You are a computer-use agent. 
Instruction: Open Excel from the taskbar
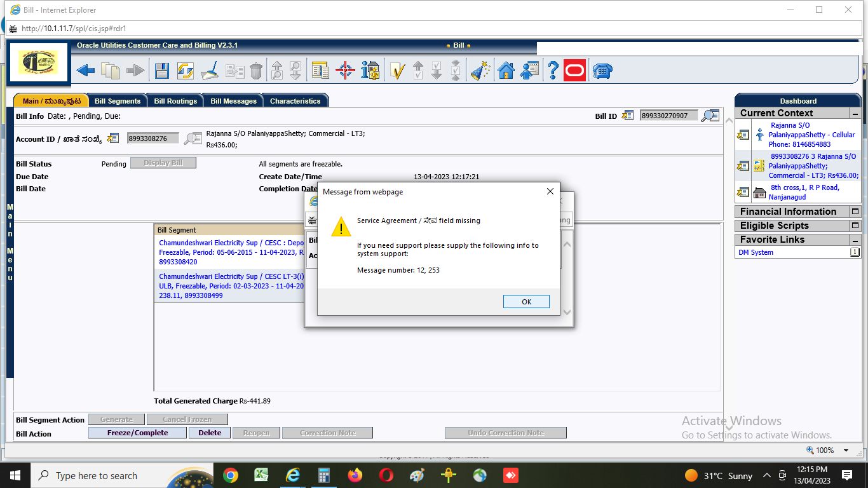261,475
